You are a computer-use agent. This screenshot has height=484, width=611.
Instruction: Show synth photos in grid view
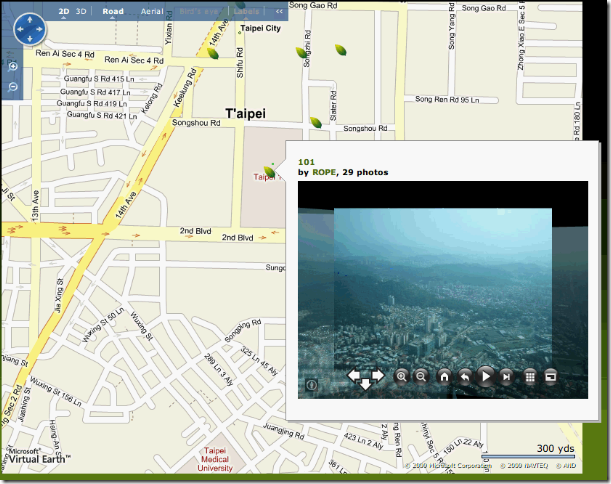[x=530, y=377]
